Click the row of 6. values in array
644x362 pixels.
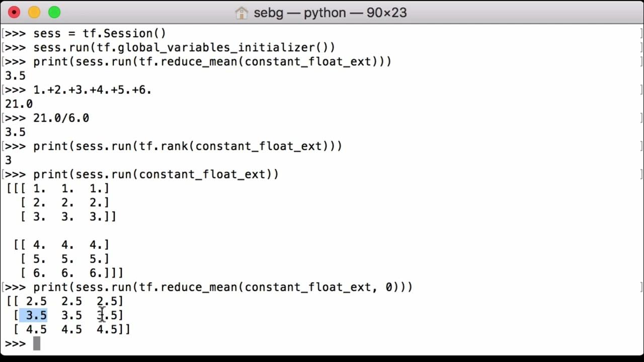click(x=71, y=273)
